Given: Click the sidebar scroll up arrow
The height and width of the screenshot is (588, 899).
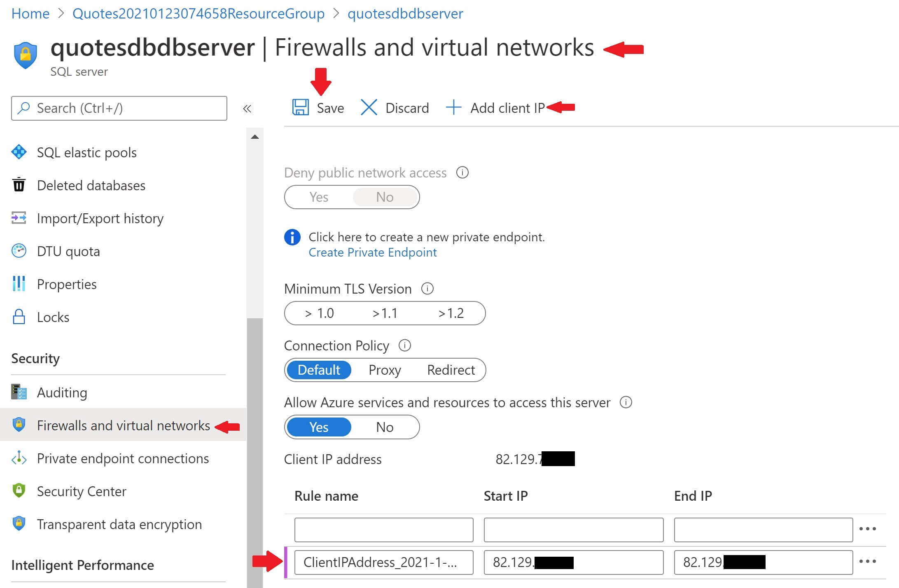Looking at the screenshot, I should coord(255,137).
